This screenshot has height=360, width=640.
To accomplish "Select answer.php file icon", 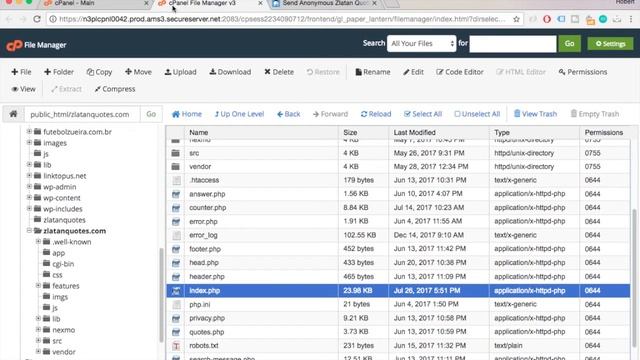I will 176,194.
